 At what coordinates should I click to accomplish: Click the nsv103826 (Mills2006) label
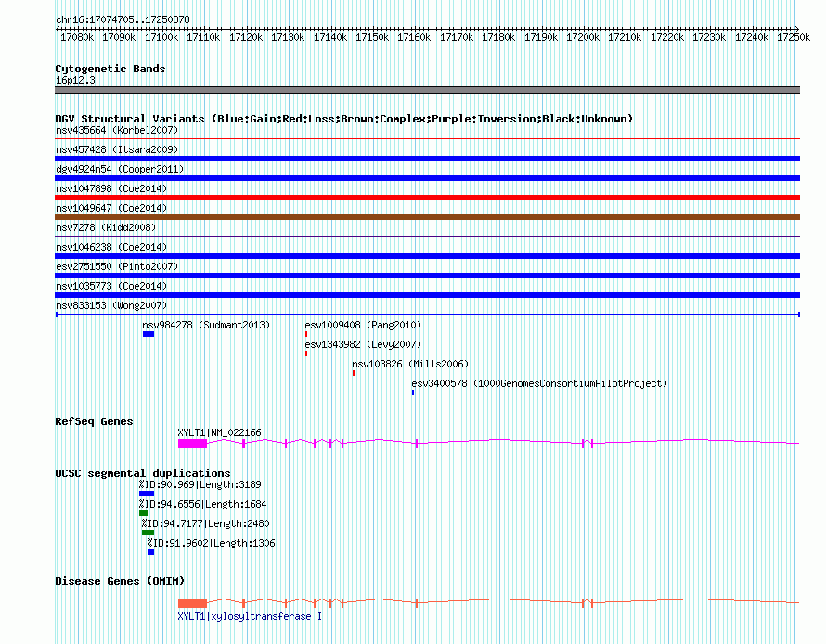point(410,364)
